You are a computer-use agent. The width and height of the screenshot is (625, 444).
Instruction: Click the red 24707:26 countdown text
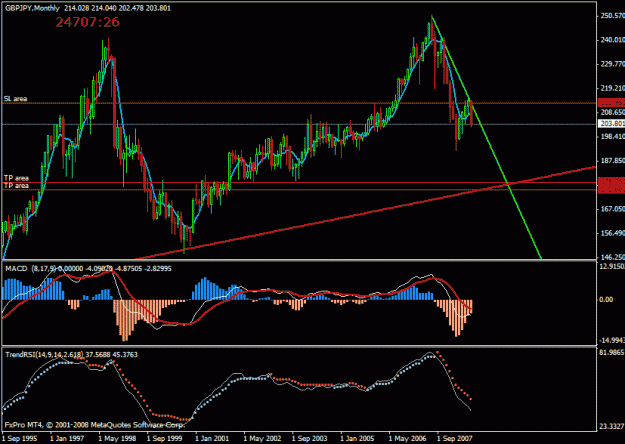click(87, 22)
